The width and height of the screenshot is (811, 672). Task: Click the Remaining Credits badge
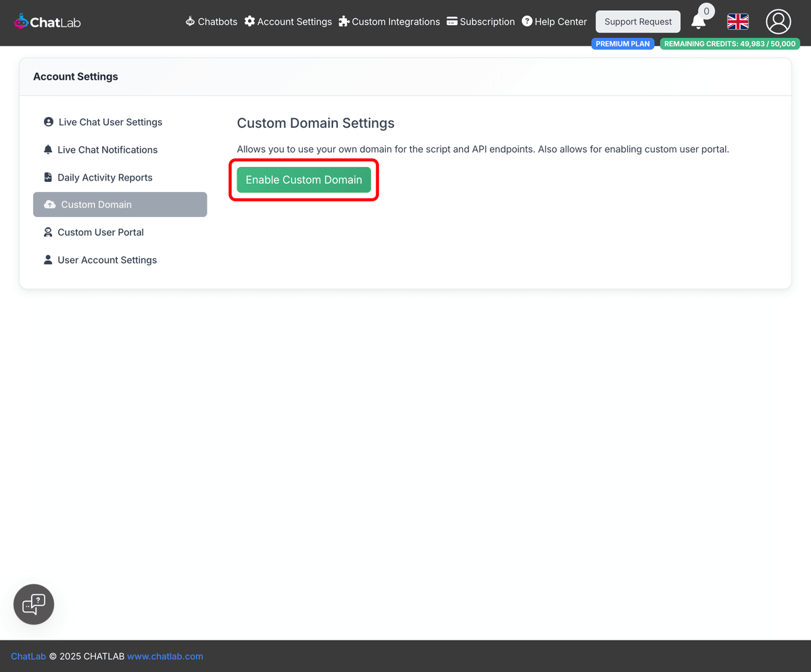point(730,43)
